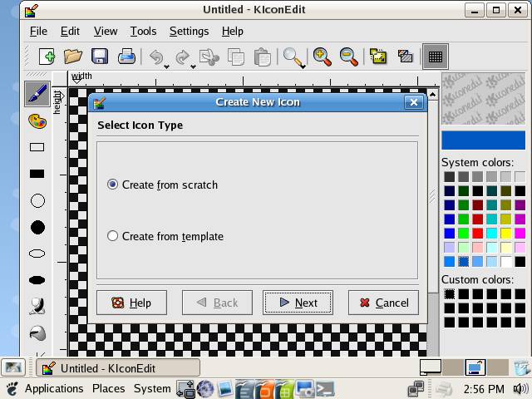
Task: Click the Zoom Out magnifier icon
Action: click(x=349, y=57)
